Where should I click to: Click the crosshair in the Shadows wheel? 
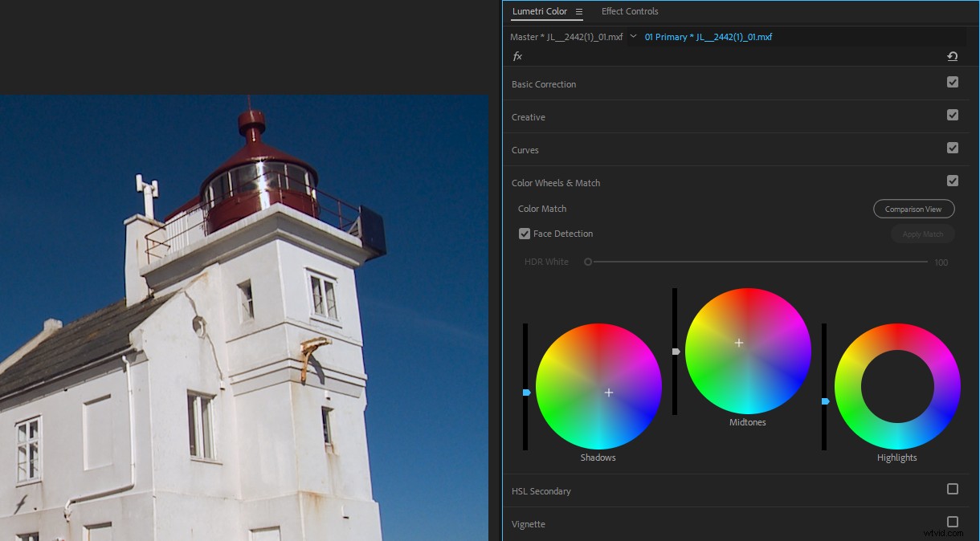(x=609, y=393)
